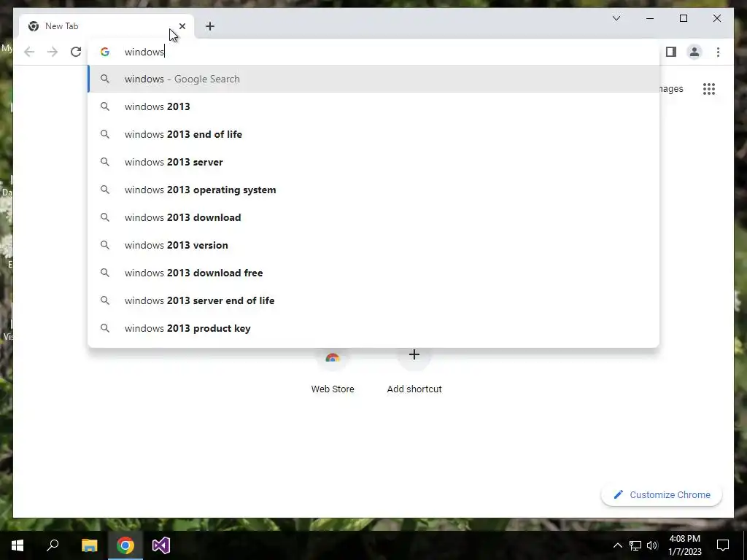This screenshot has height=560, width=747.
Task: Choose suggestion 'windows 2013 server'
Action: point(373,162)
